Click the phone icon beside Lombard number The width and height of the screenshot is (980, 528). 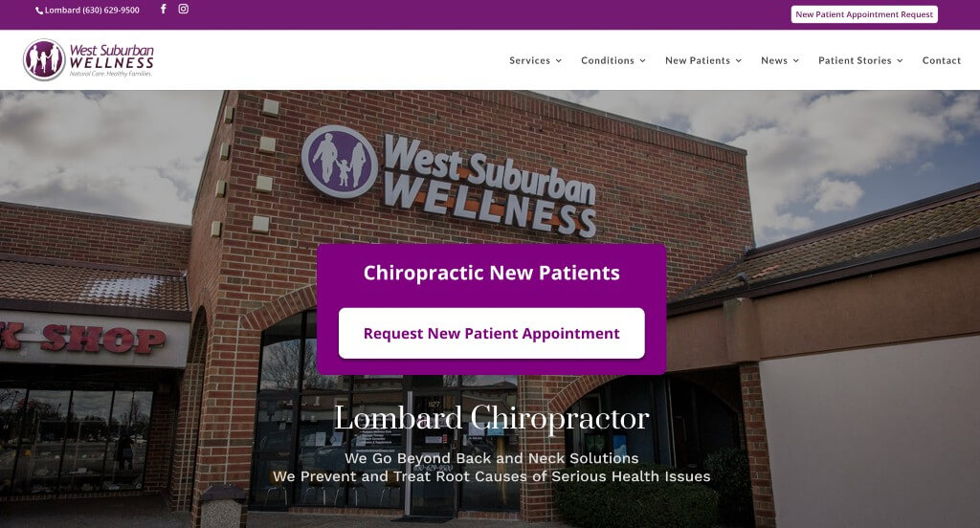[39, 11]
